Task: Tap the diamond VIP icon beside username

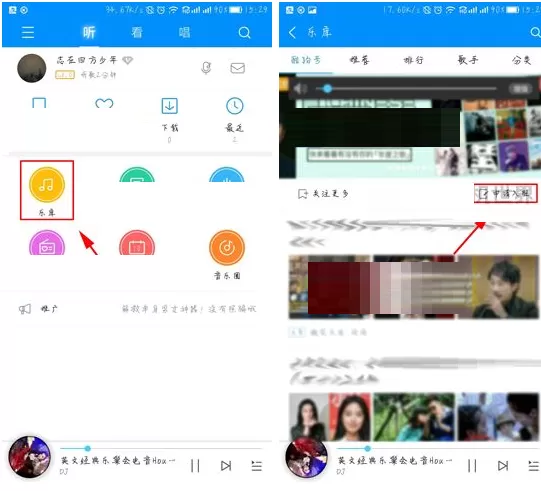Action: tap(128, 60)
